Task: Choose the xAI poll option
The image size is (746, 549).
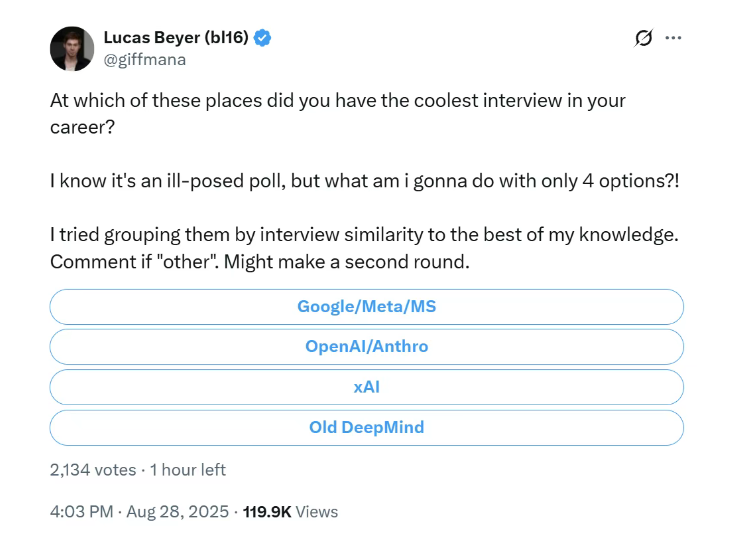Action: point(366,387)
